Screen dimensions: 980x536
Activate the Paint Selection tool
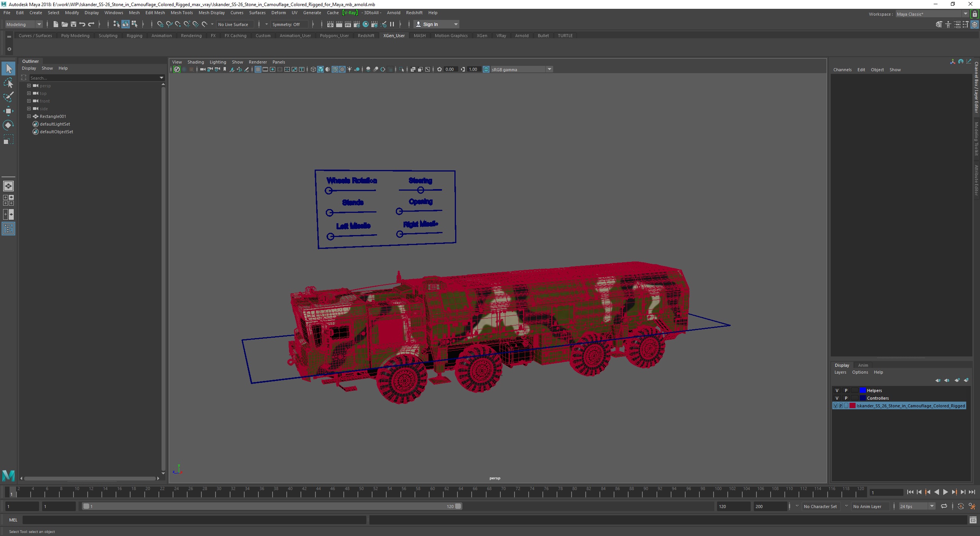tap(8, 97)
